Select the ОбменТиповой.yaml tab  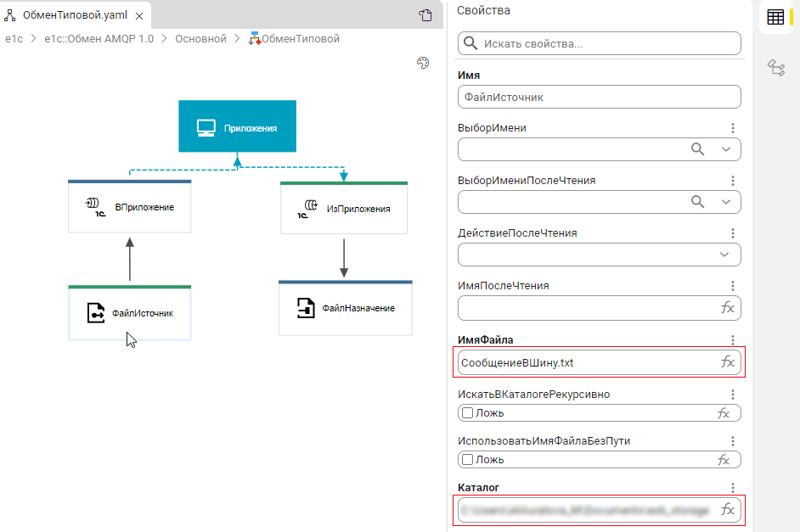[x=75, y=15]
